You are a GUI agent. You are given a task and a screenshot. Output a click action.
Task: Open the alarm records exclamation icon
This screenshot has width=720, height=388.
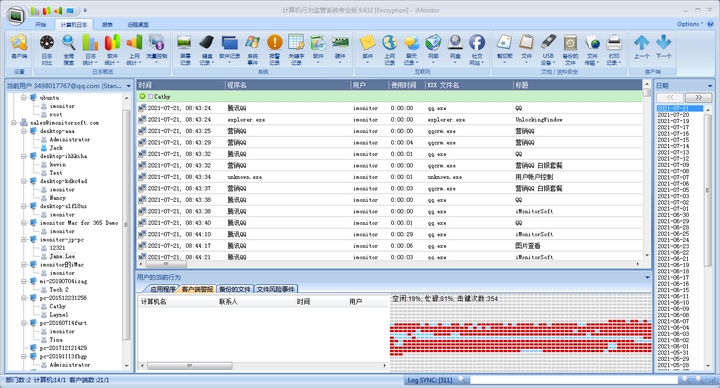[275, 49]
